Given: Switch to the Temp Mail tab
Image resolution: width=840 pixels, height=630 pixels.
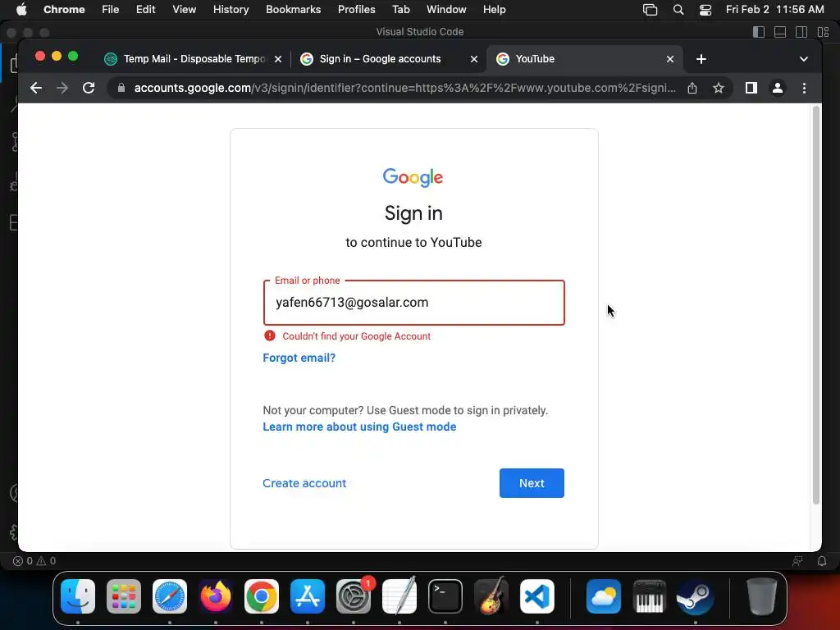Looking at the screenshot, I should (x=193, y=59).
